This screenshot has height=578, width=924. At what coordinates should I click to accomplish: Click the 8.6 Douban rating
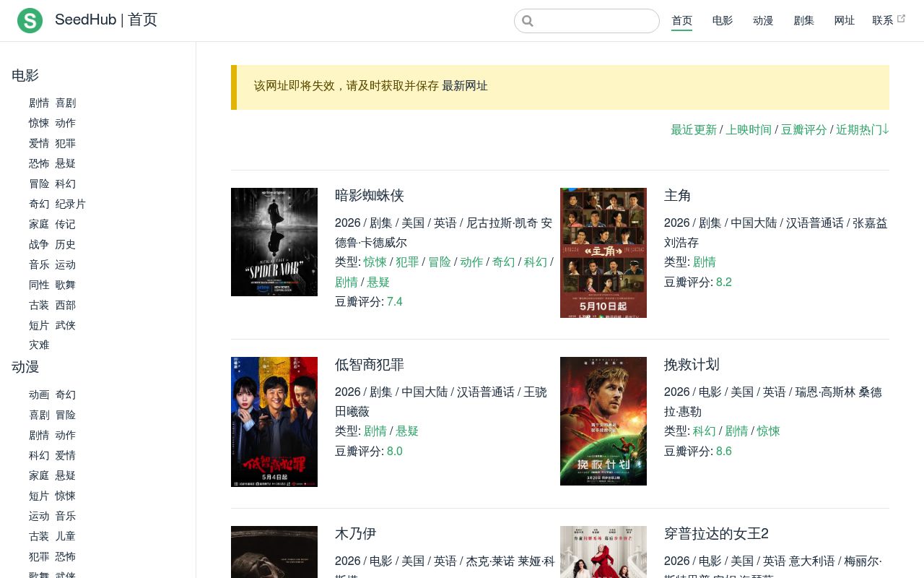coord(724,452)
